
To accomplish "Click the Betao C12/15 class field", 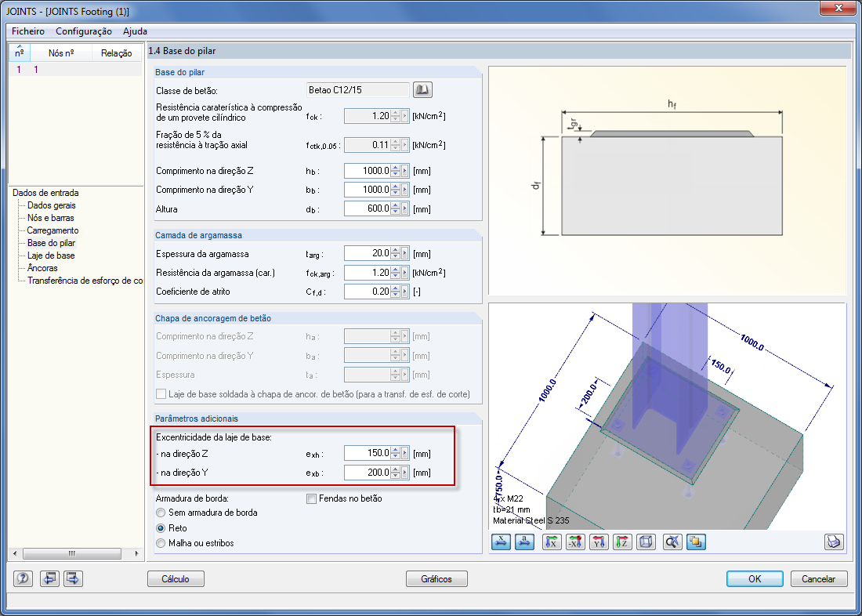I will point(358,89).
